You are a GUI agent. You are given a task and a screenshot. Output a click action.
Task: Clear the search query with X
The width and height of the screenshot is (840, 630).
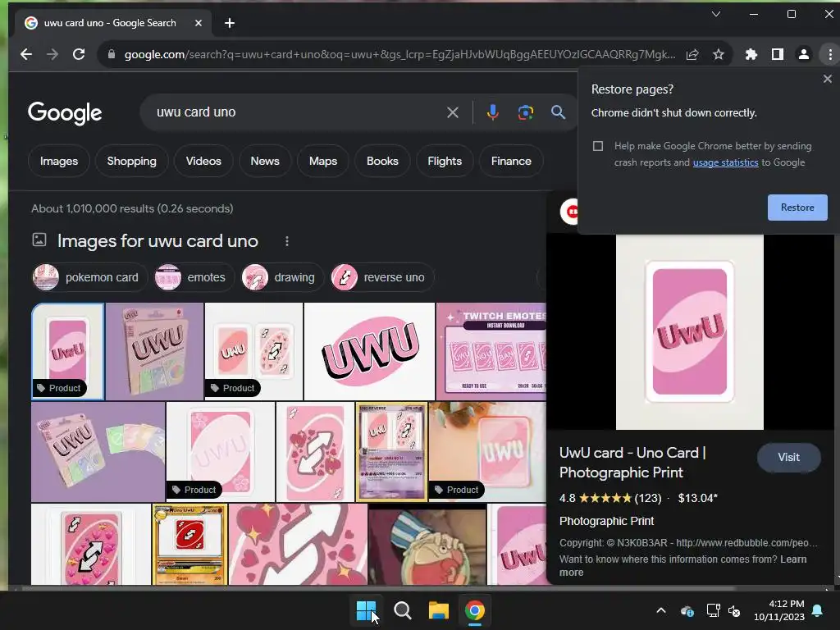coord(453,112)
